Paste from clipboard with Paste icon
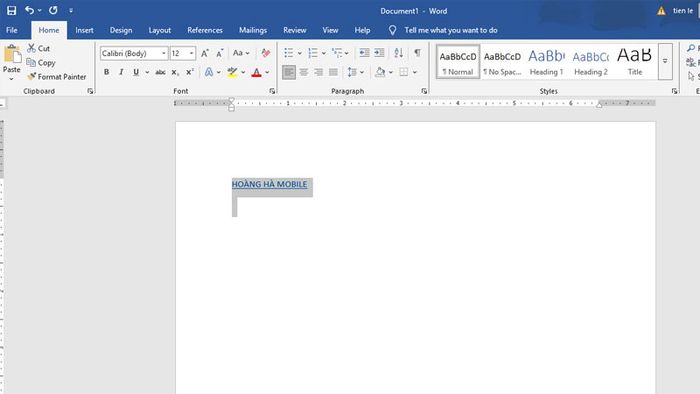Viewport: 700px width, 394px height. pos(12,54)
